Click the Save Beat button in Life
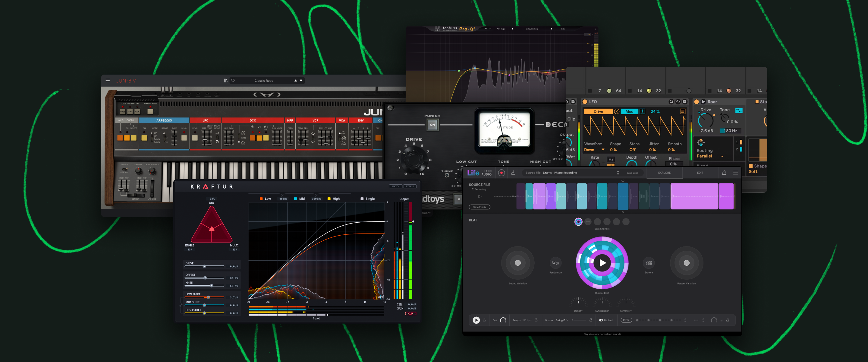Screen dimensions: 868x362 click(x=633, y=172)
